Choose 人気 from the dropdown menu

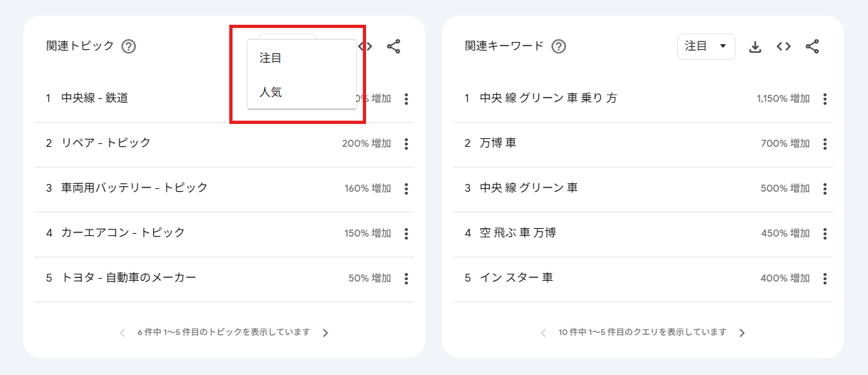click(x=271, y=92)
